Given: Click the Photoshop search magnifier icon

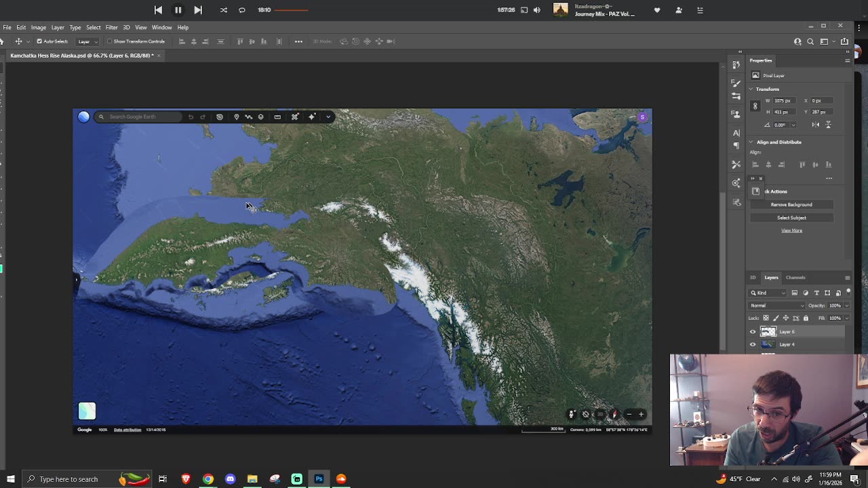Looking at the screenshot, I should (x=810, y=41).
